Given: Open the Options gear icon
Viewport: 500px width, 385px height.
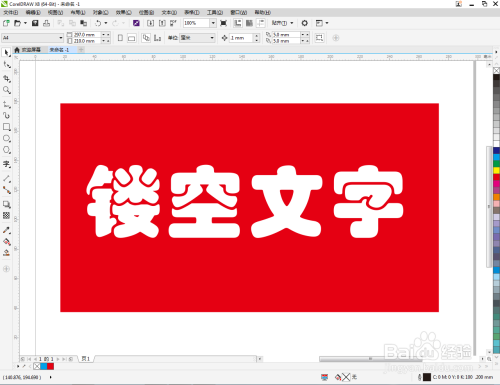Looking at the screenshot, I should click(304, 23).
